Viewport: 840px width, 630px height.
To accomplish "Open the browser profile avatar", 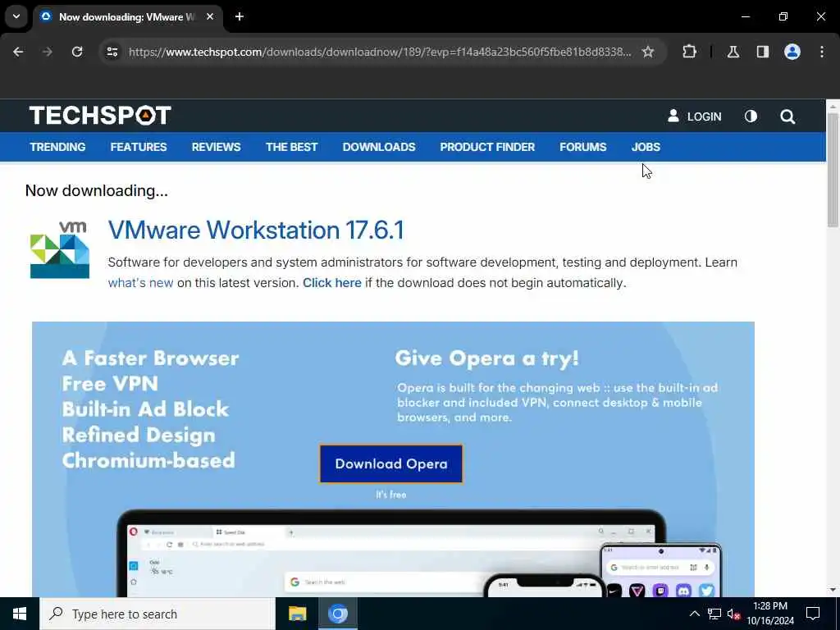I will [792, 52].
